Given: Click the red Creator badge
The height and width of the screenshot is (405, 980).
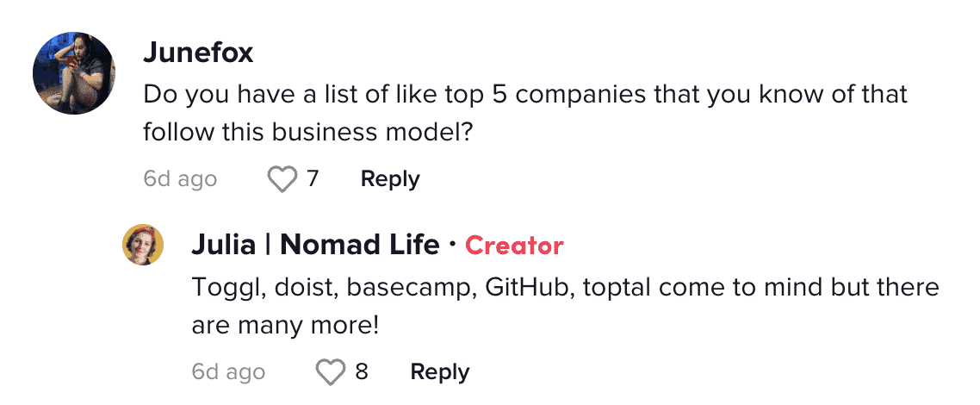Looking at the screenshot, I should click(x=514, y=246).
